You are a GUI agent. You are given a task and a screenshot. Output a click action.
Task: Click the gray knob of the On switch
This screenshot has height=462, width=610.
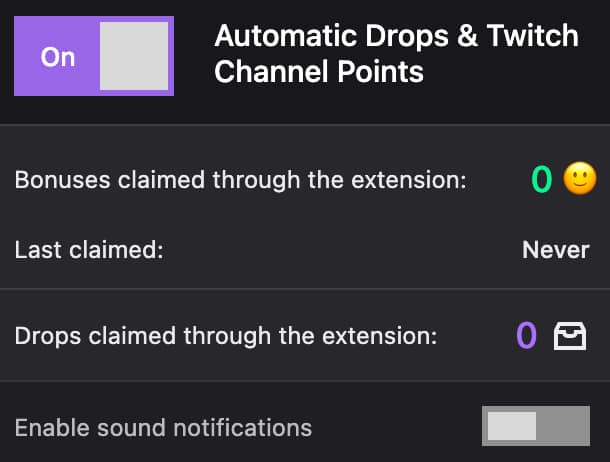point(134,56)
